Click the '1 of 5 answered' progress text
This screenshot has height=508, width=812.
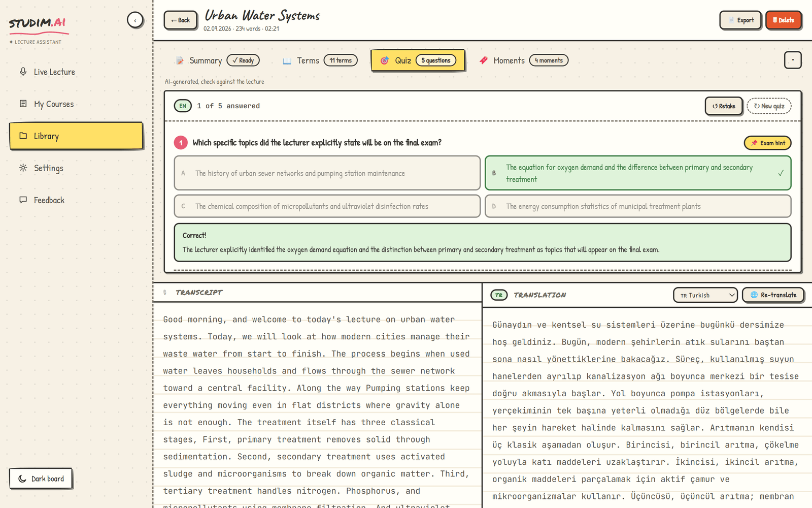click(x=228, y=106)
